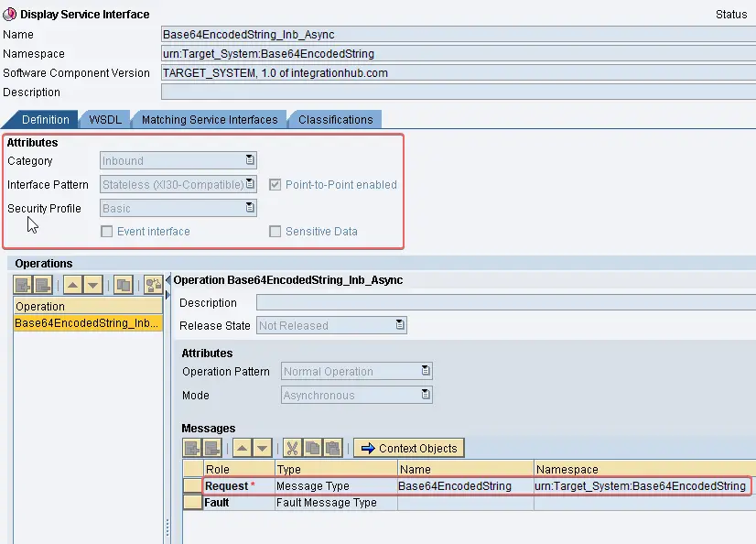The image size is (756, 544).
Task: Open the Mode dropdown showing Asynchronous
Action: 426,394
